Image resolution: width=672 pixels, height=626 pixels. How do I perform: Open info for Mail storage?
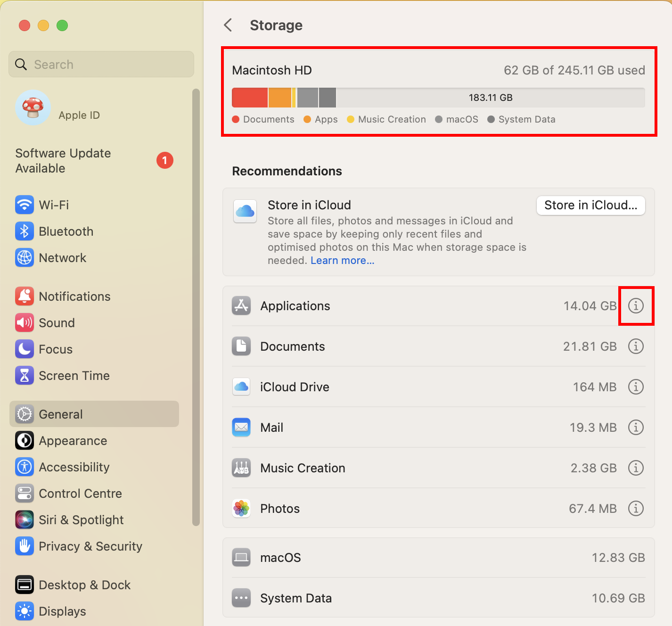pyautogui.click(x=636, y=428)
